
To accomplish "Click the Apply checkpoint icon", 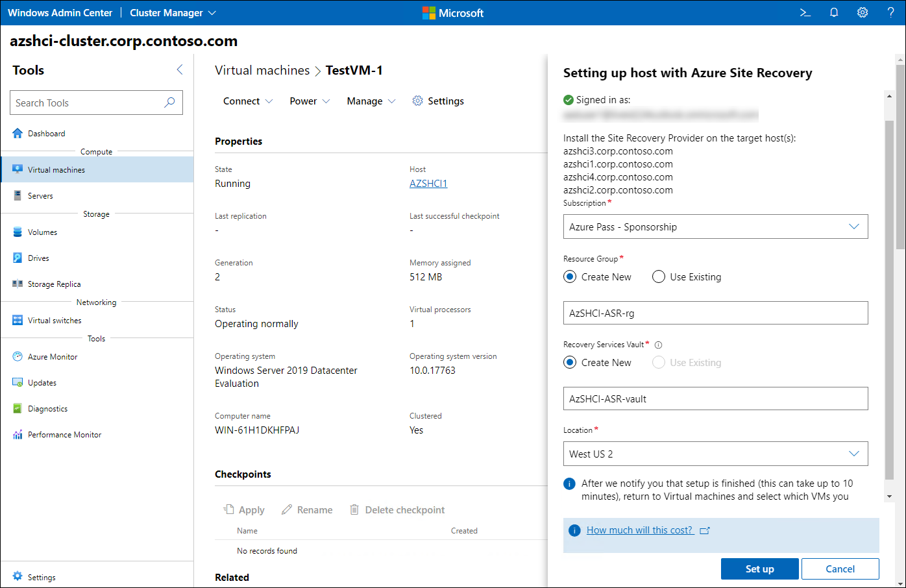I will tap(228, 509).
